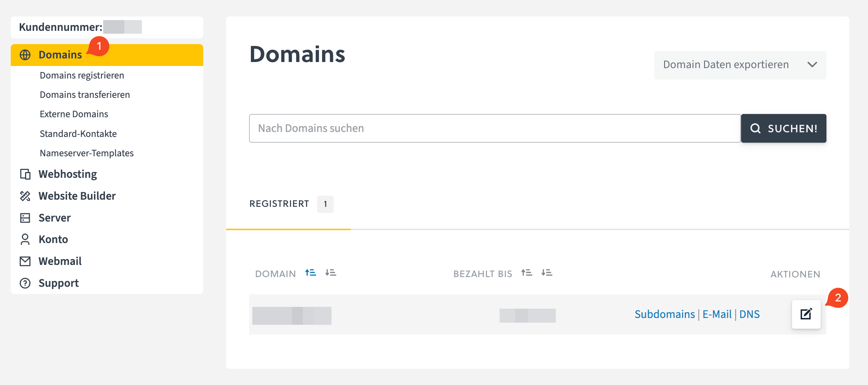
Task: Open the E-Mail link for the domain
Action: pyautogui.click(x=717, y=314)
